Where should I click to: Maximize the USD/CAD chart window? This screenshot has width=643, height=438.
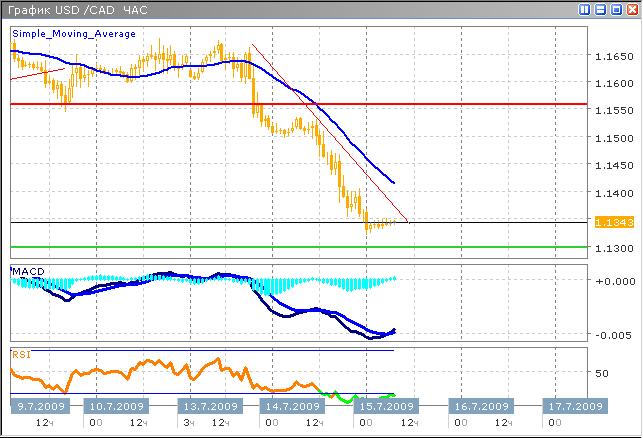pyautogui.click(x=616, y=9)
